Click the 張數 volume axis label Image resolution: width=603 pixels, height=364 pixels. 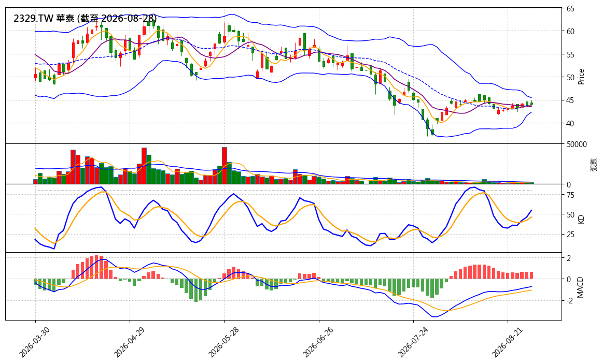593,164
